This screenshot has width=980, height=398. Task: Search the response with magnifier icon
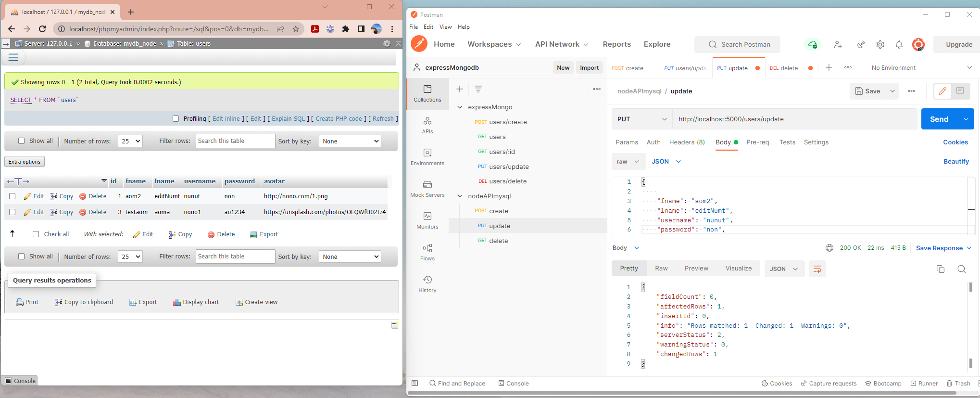(961, 269)
